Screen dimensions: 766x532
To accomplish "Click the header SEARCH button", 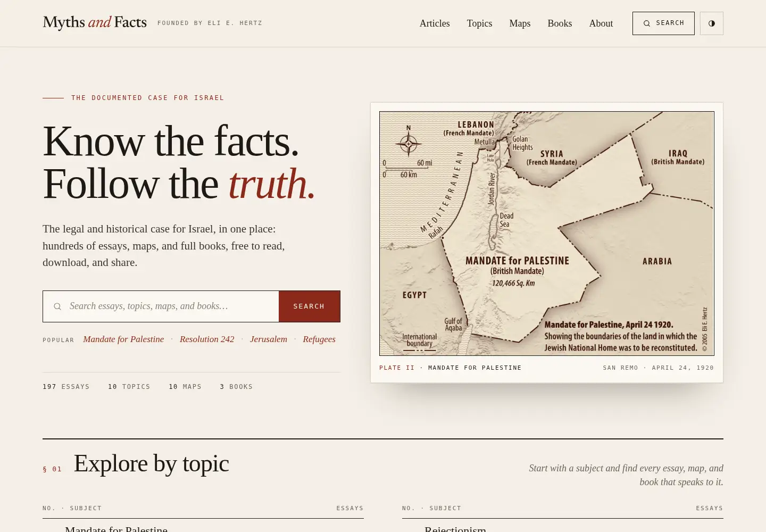I will coord(663,23).
